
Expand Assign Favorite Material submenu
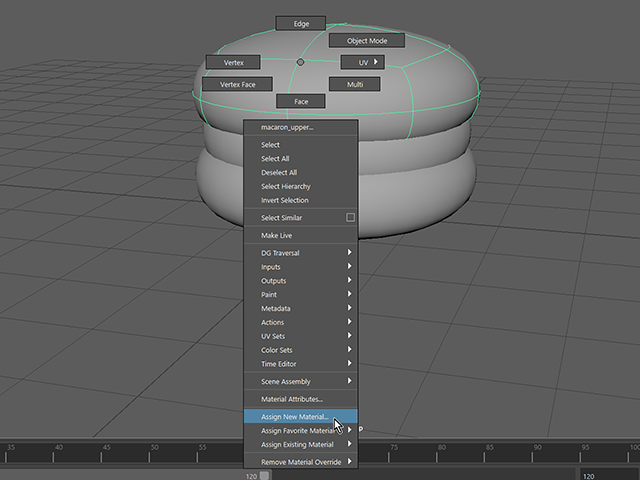(301, 430)
